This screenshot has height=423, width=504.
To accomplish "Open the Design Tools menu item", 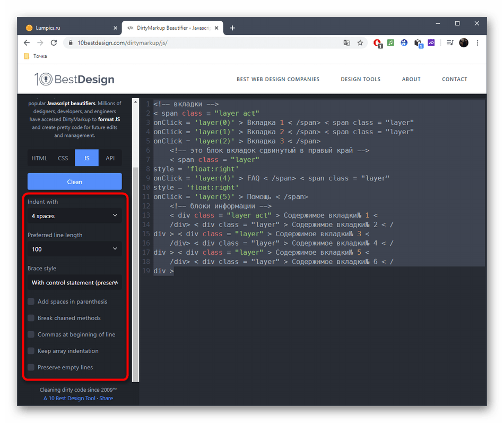I will coord(360,79).
